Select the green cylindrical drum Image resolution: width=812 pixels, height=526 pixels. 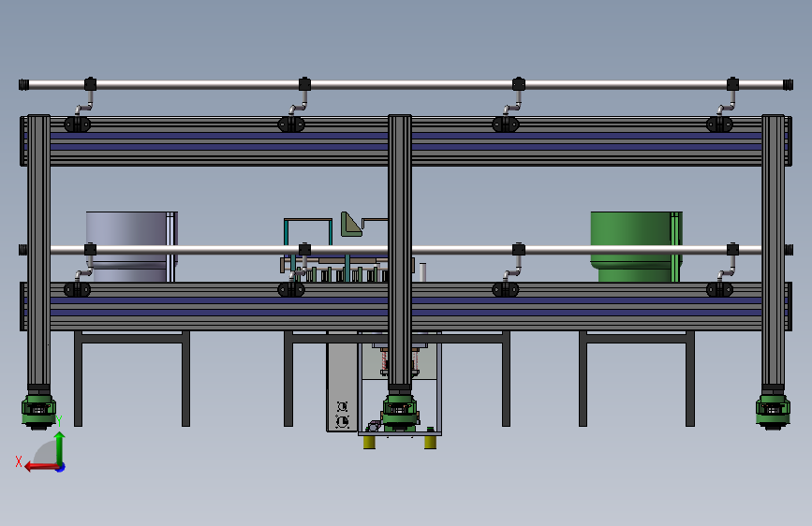636,246
